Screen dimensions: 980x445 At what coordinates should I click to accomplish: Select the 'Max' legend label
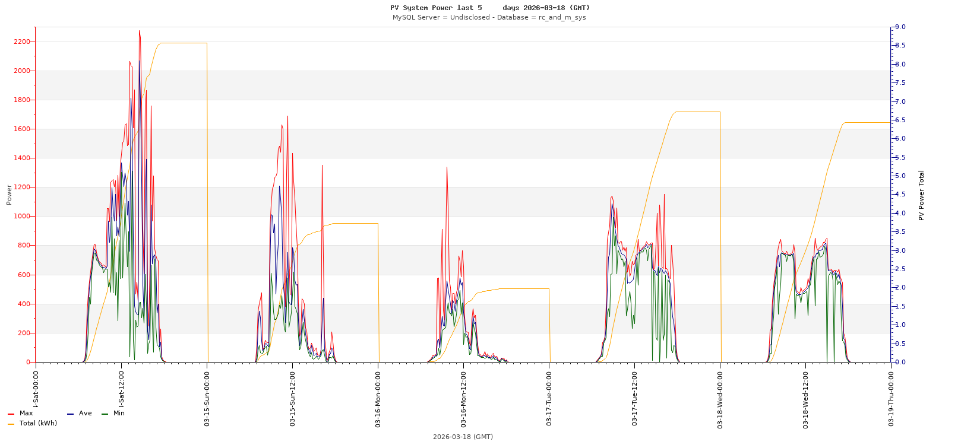click(x=26, y=414)
